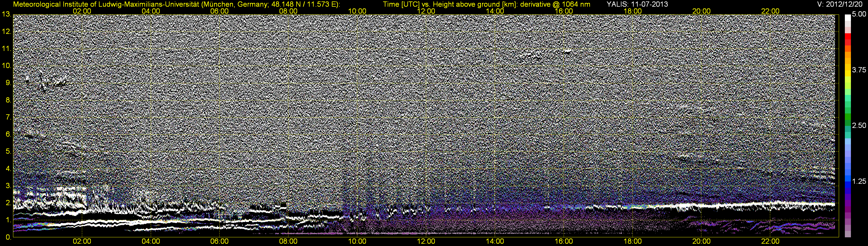Click the 12:00 label on lower time axis
This screenshot has width=868, height=246.
coord(426,241)
